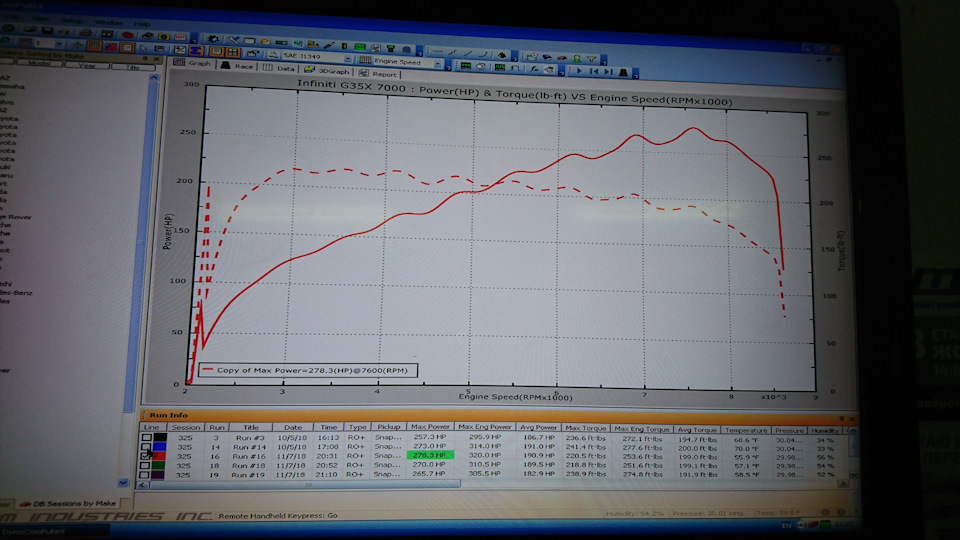Switch to the Graph tab
The height and width of the screenshot is (540, 960).
point(193,63)
